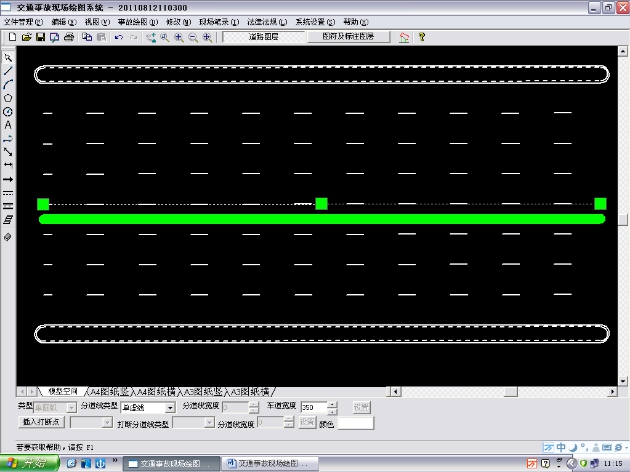The height and width of the screenshot is (472, 630).
Task: Switch to the second 交通事故现场绘图 taskbar window
Action: click(x=270, y=464)
